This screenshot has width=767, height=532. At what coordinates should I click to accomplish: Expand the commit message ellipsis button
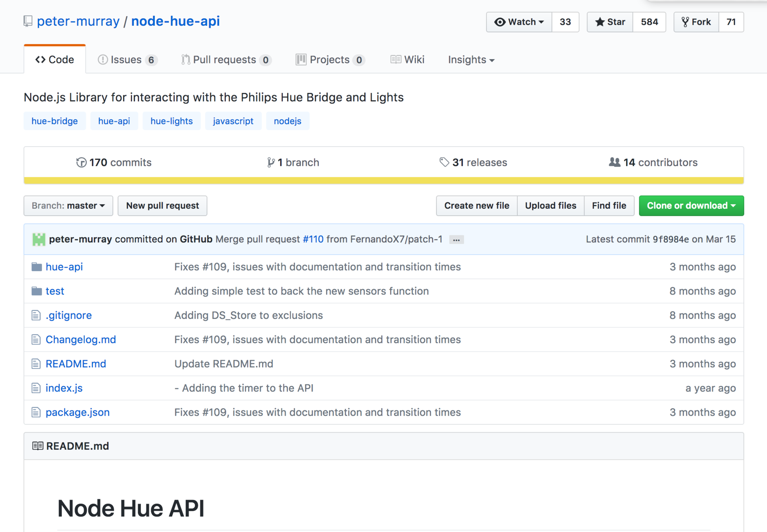point(456,240)
